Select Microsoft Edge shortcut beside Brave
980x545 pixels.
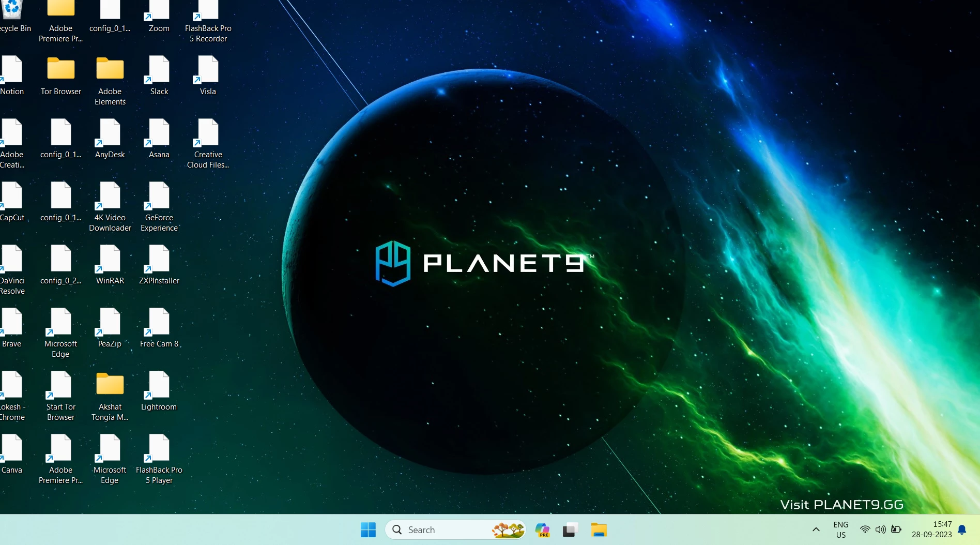pyautogui.click(x=61, y=334)
